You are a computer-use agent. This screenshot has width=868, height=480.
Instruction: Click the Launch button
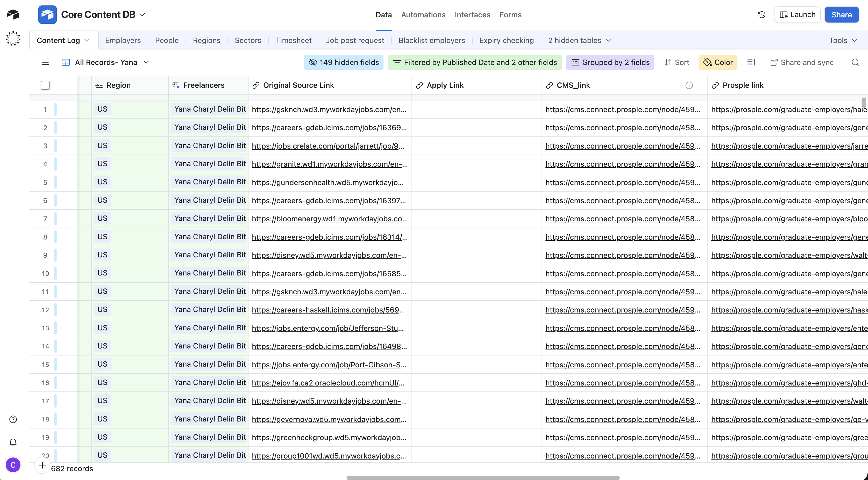(797, 14)
